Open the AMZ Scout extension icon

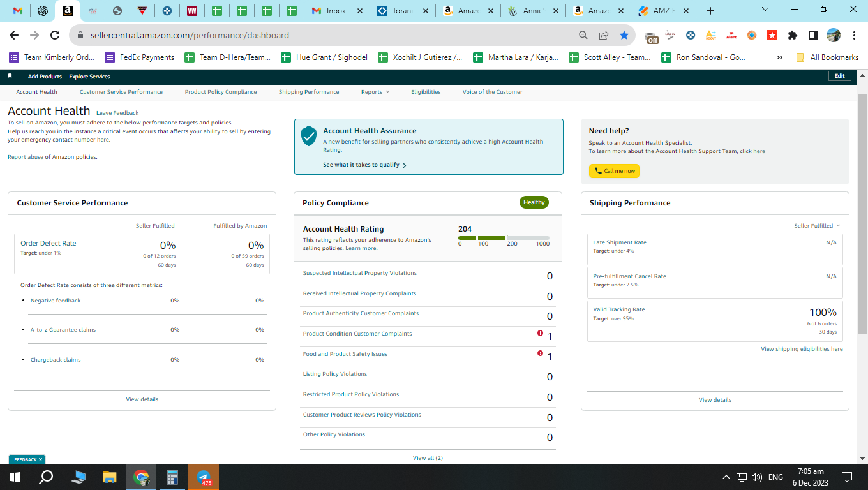click(x=710, y=35)
